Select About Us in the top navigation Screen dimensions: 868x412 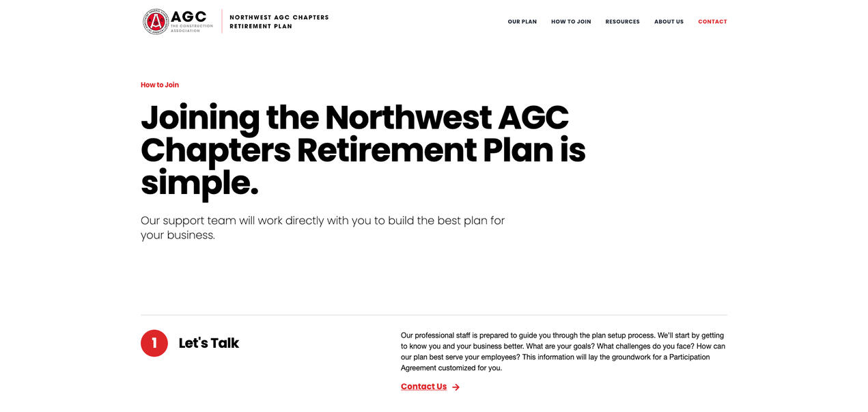(669, 22)
